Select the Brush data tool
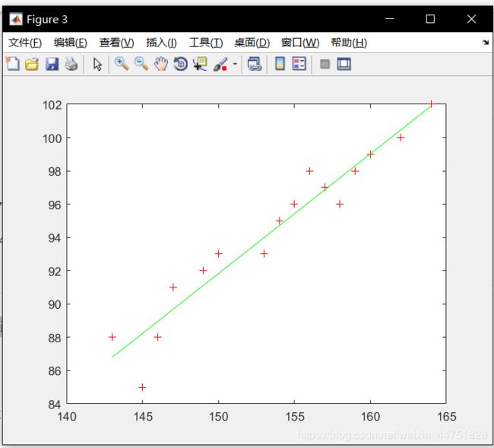 220,64
